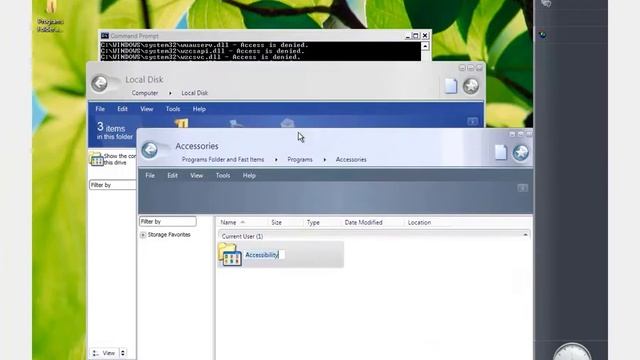Open Edit menu in Accessories window
The height and width of the screenshot is (360, 640).
(x=172, y=176)
